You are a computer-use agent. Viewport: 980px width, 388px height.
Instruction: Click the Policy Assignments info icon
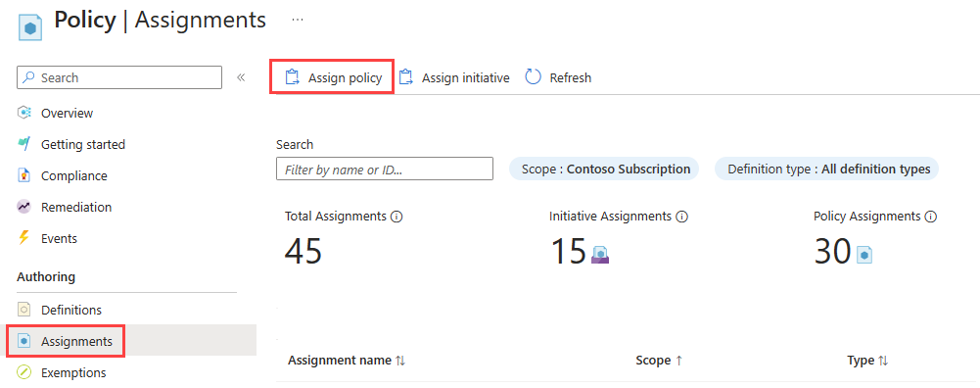point(931,217)
